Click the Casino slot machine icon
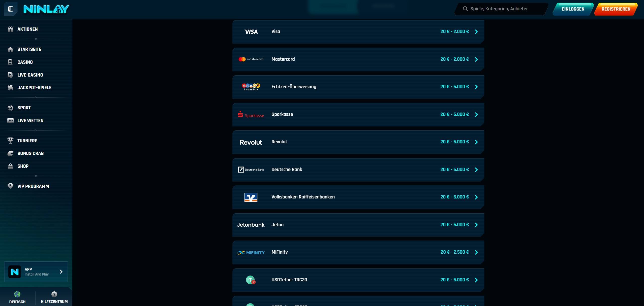 click(10, 62)
